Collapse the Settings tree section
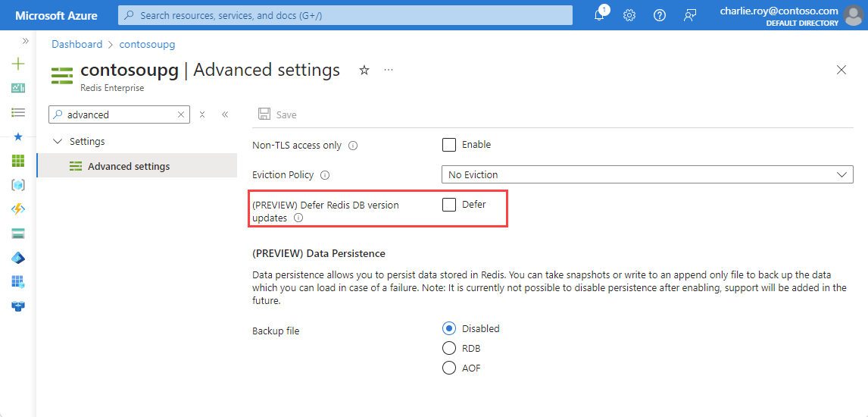The image size is (868, 417). pos(58,142)
